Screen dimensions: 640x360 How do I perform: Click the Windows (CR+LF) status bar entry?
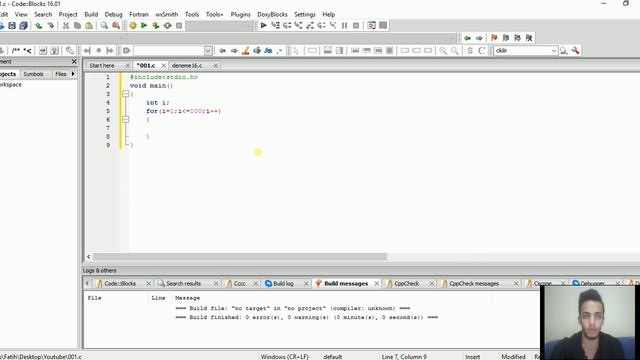(x=284, y=357)
